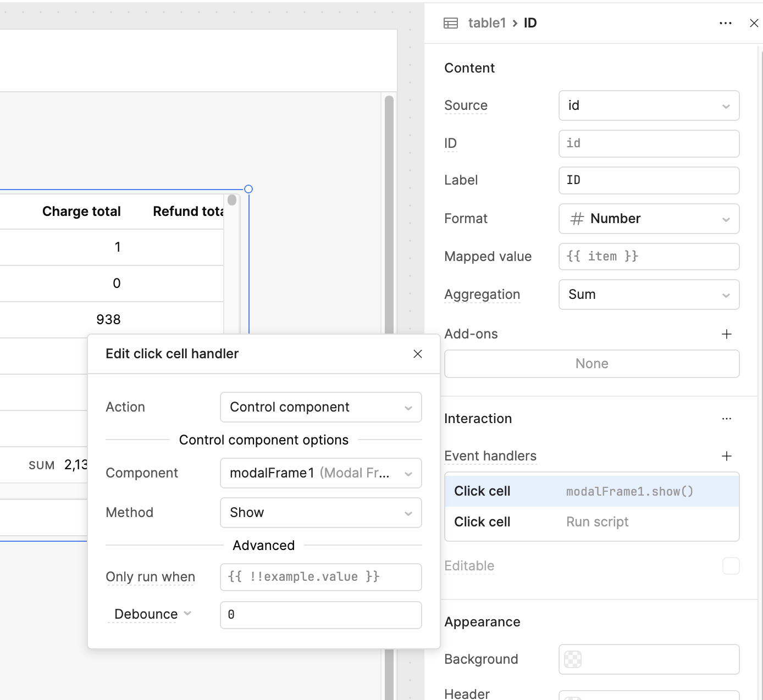This screenshot has height=700, width=763.
Task: Open the Aggregation dropdown set to Sum
Action: (x=649, y=295)
